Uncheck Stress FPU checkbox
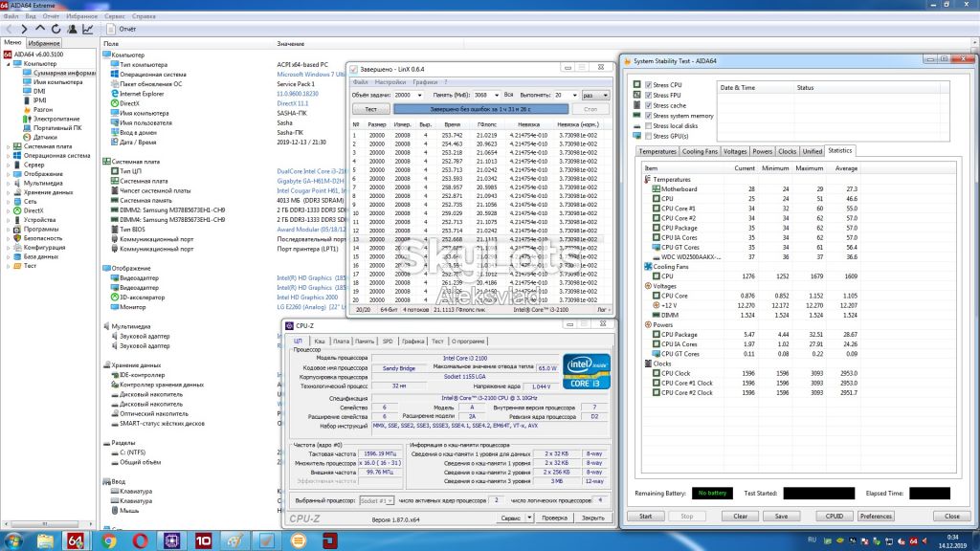 point(649,95)
